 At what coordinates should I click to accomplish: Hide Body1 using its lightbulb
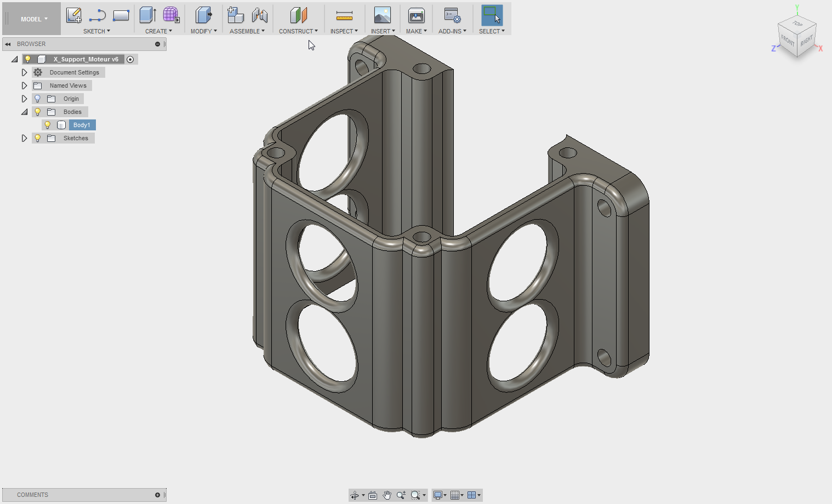tap(48, 125)
